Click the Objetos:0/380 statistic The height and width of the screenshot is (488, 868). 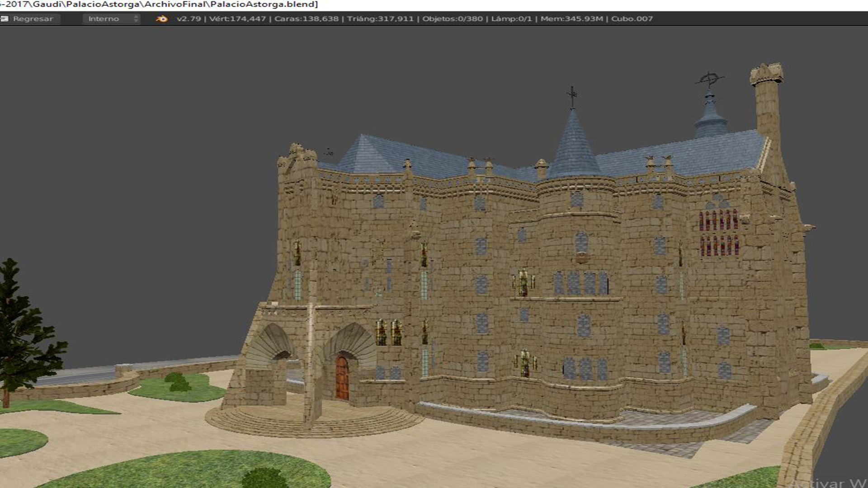click(x=452, y=19)
